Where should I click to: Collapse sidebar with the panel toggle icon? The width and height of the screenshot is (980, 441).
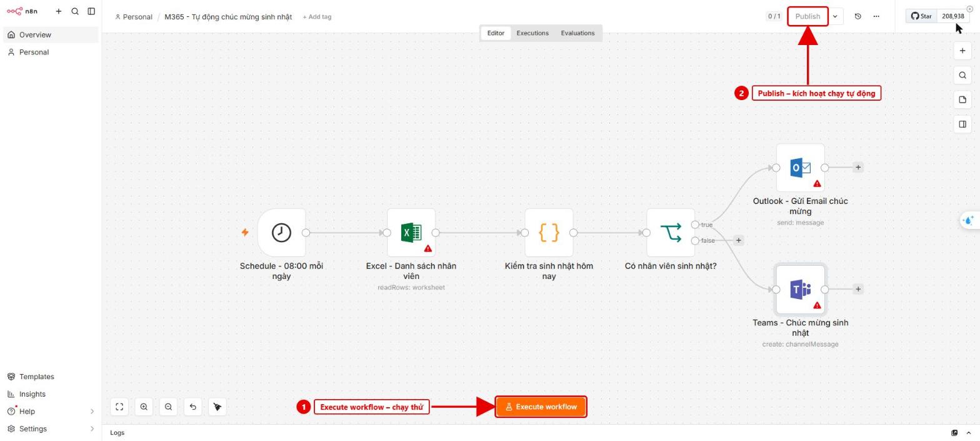[91, 11]
